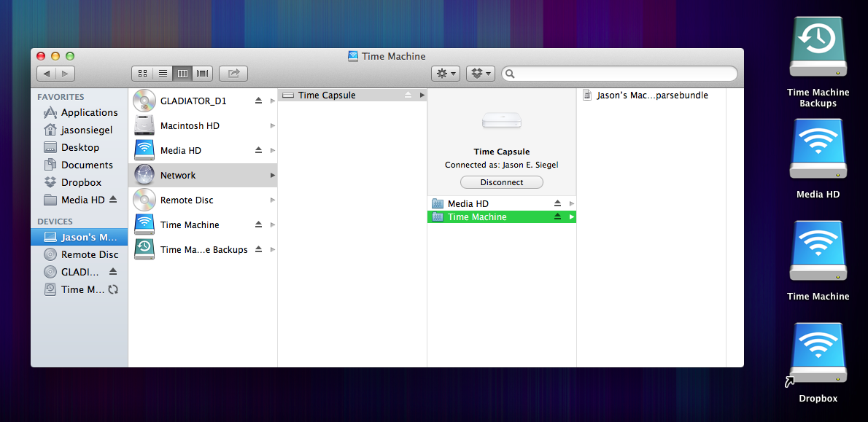868x422 pixels.
Task: Select Media HD share folder under Time Capsule
Action: (x=502, y=203)
